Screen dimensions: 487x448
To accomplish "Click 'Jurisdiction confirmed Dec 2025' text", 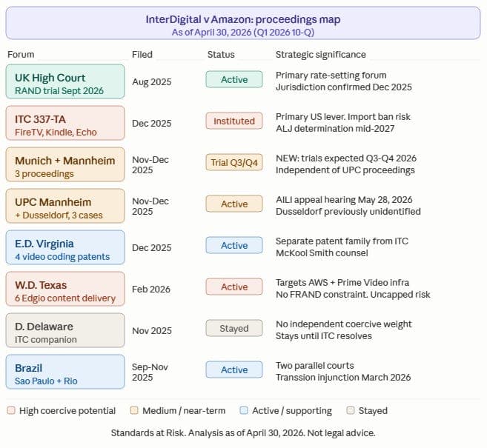I will [344, 87].
